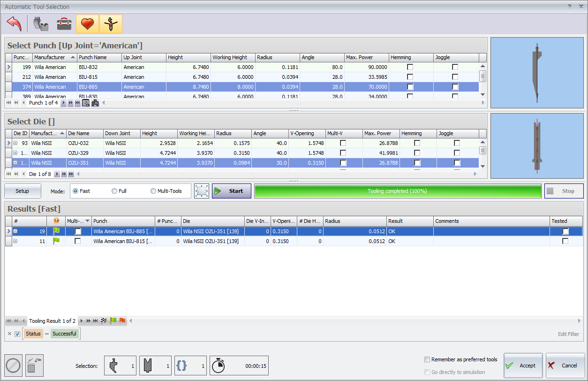Click the Start button
Viewport: 588px width, 381px height.
tap(231, 191)
